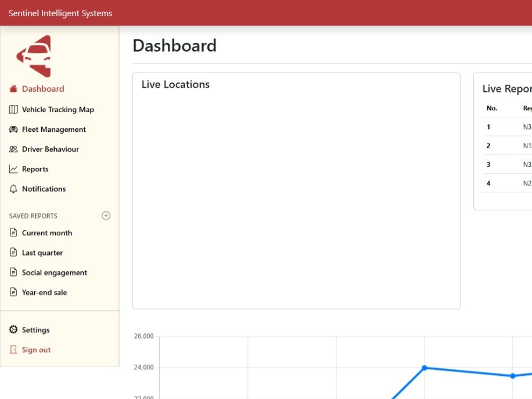Click the No. column header

(x=491, y=108)
